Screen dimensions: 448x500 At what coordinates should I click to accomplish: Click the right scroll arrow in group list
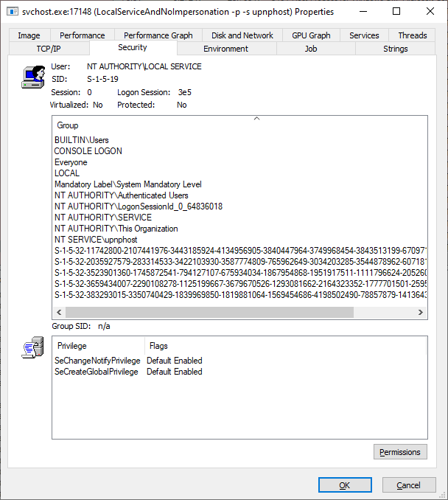(421, 313)
